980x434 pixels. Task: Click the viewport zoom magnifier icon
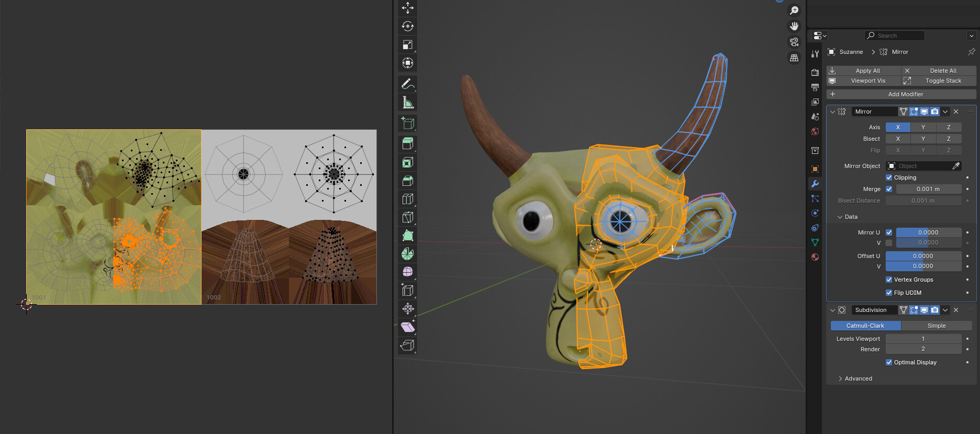tap(794, 10)
